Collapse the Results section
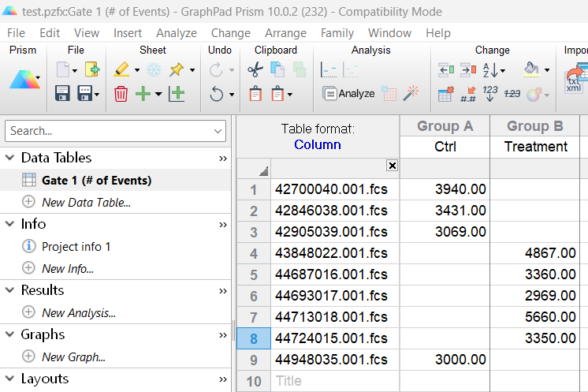 point(9,290)
